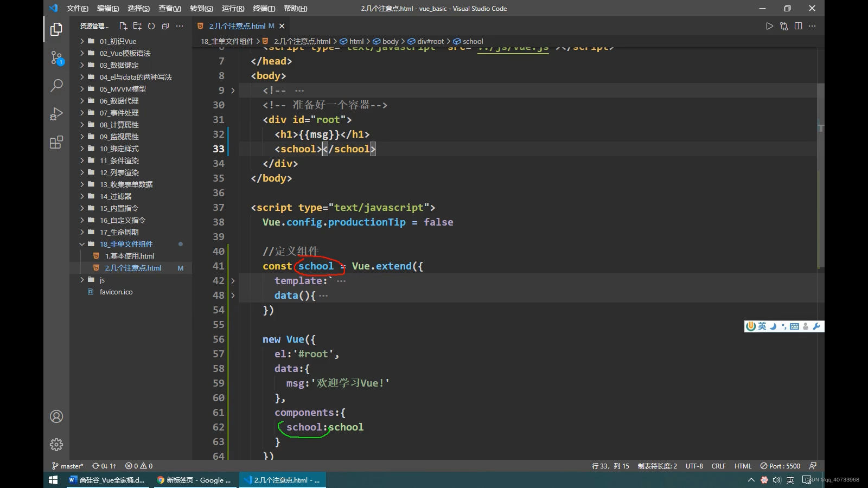
Task: Open the Run and Debug view
Action: point(56,114)
